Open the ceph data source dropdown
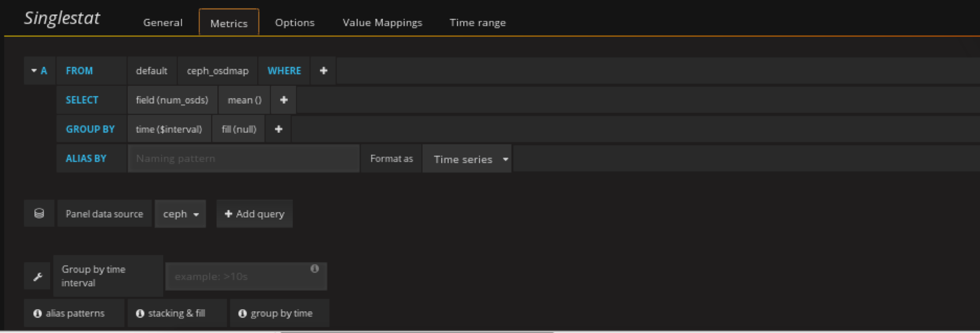This screenshot has height=333, width=980. (x=181, y=214)
